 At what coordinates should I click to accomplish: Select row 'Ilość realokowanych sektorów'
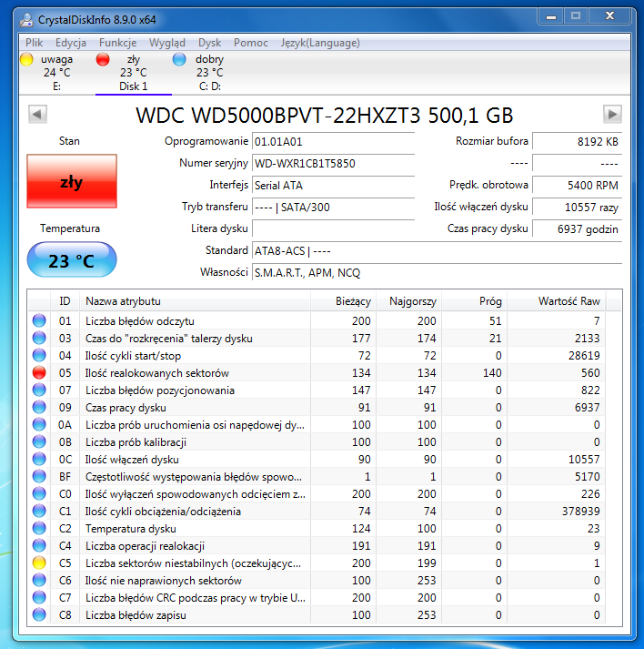[x=317, y=373]
